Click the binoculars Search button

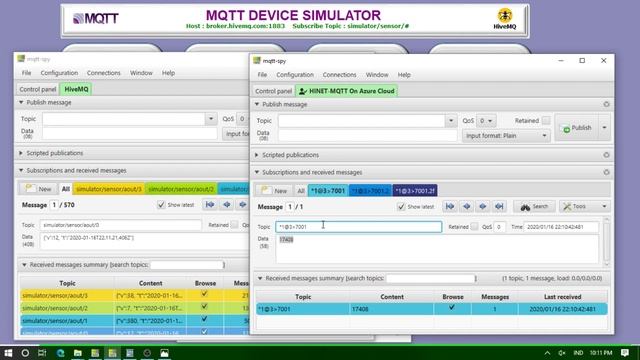(534, 207)
